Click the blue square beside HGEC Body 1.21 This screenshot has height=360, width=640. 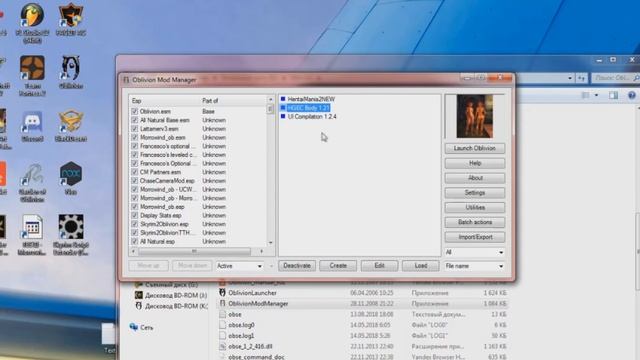pos(283,108)
